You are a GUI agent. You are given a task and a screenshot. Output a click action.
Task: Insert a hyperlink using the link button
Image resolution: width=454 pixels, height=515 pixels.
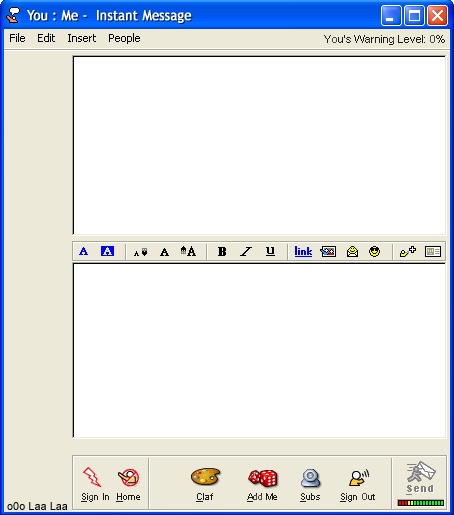[x=303, y=251]
